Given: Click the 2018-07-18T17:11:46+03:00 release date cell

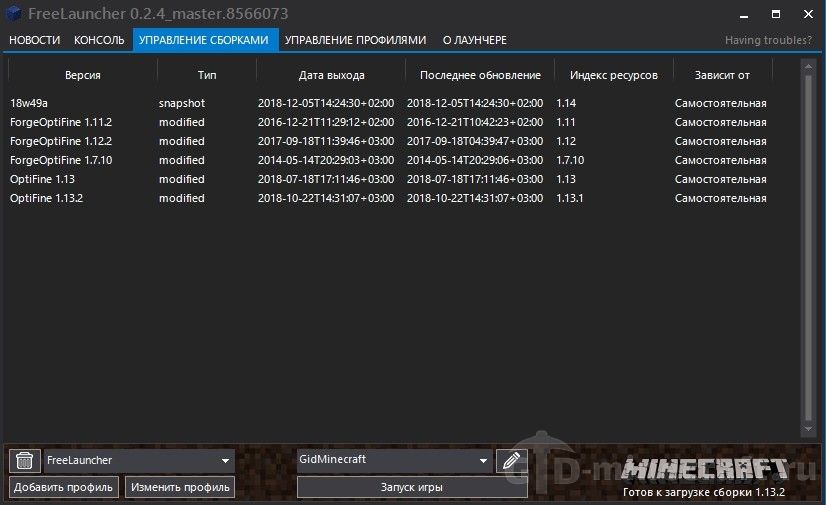Looking at the screenshot, I should tap(326, 179).
